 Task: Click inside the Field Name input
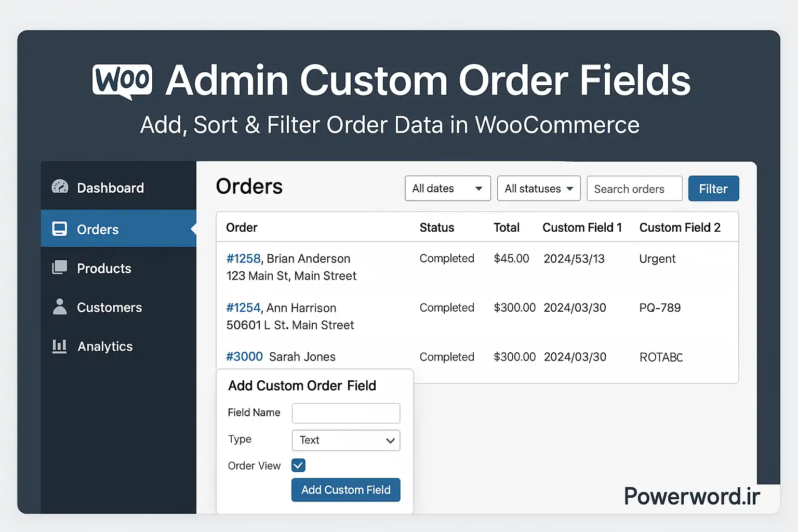[x=345, y=413]
